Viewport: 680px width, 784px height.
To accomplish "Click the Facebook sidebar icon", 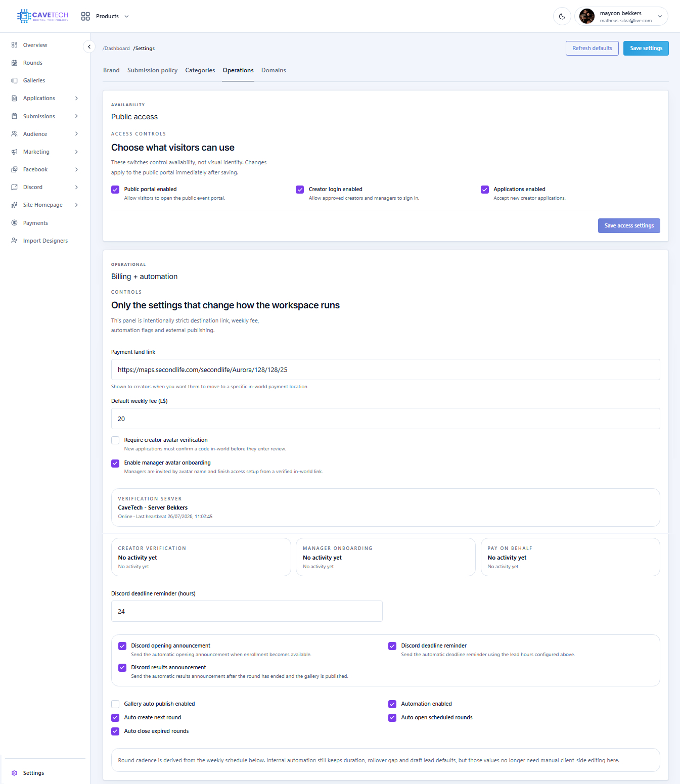I will (14, 169).
